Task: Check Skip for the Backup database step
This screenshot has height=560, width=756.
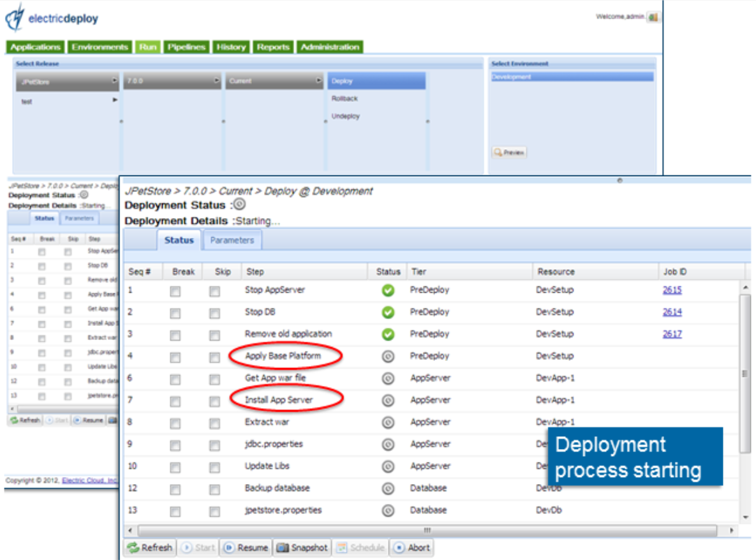Action: pos(214,489)
